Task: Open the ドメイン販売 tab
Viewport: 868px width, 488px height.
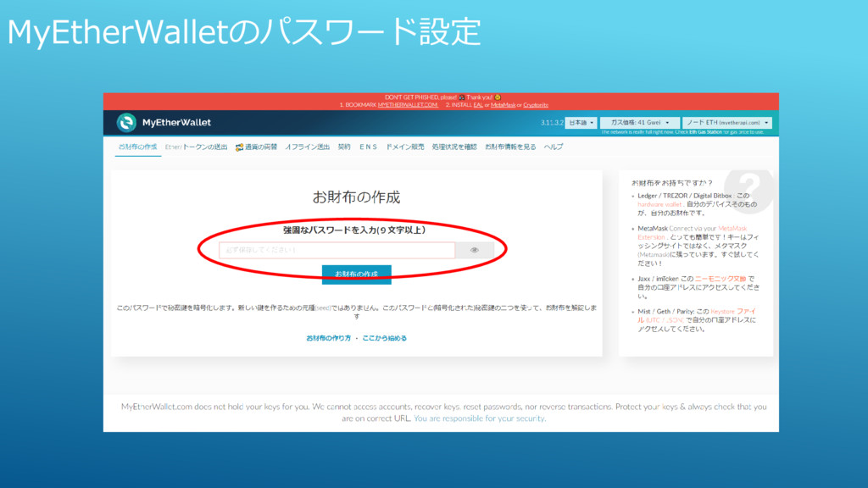Action: click(404, 147)
